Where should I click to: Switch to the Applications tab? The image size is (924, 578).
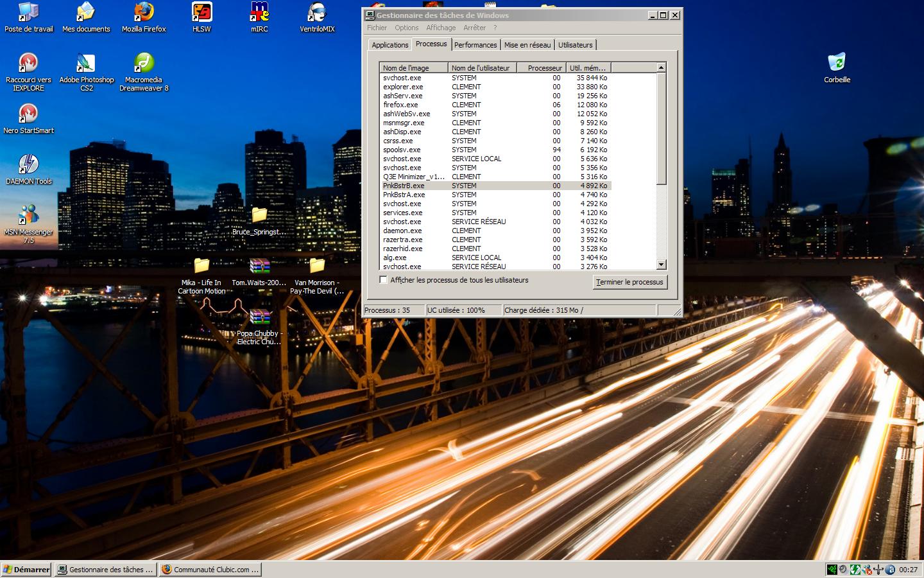pos(389,45)
